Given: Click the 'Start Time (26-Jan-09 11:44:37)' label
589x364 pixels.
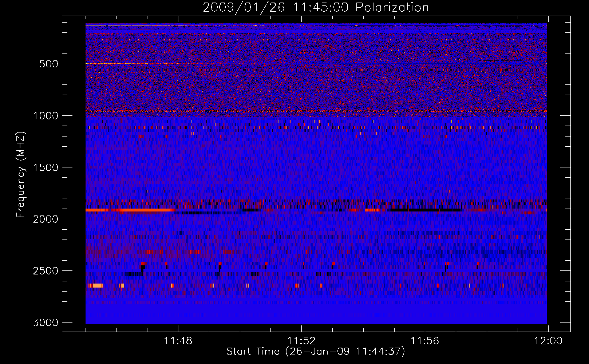Looking at the screenshot, I should pyautogui.click(x=316, y=352).
